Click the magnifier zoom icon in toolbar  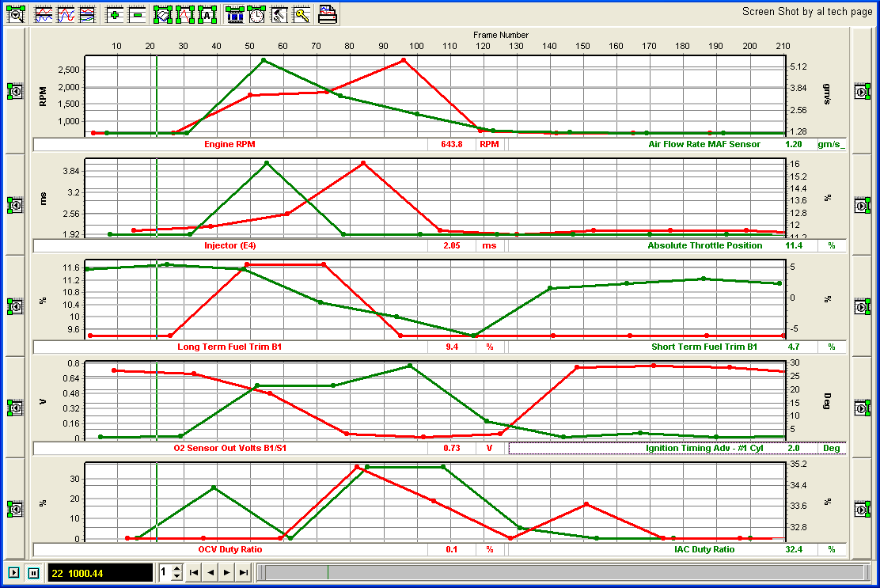coord(17,13)
